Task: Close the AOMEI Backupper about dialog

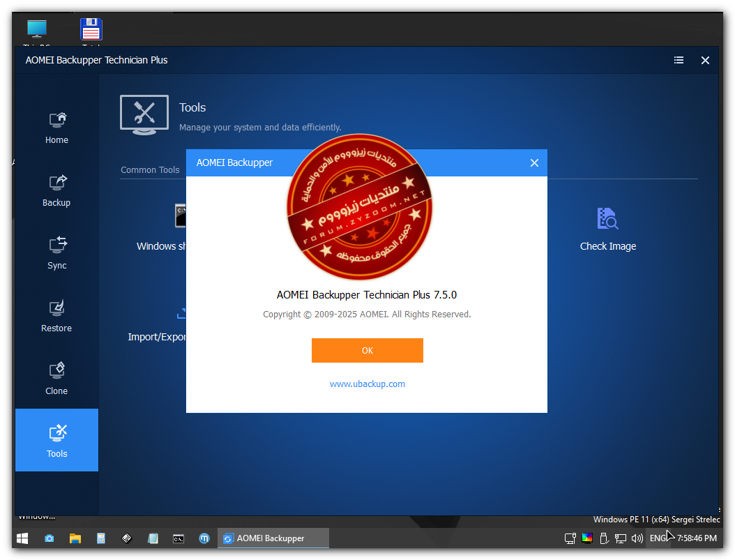Action: click(534, 162)
